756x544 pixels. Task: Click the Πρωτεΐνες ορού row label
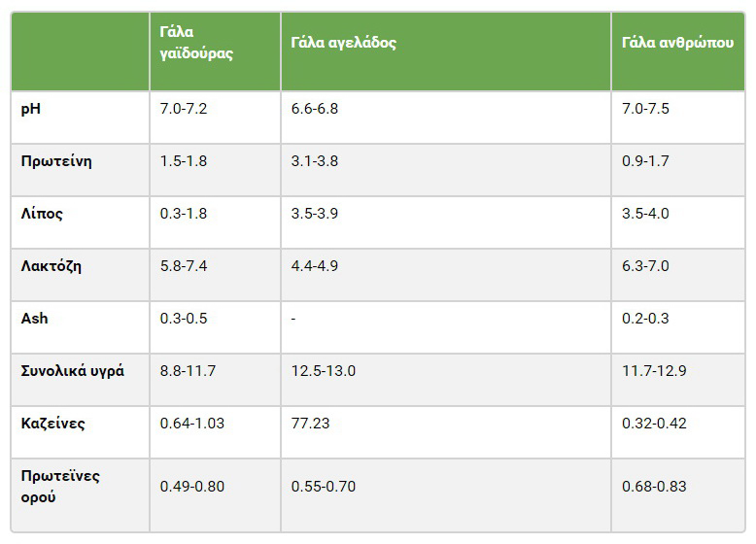tap(60, 486)
